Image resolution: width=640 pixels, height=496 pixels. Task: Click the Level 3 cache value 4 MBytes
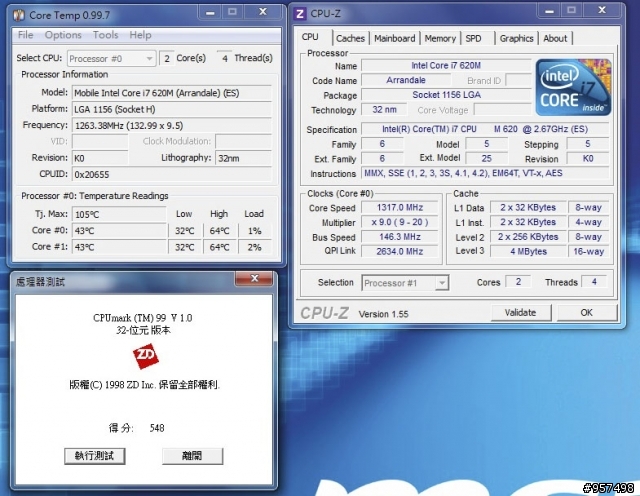[x=528, y=251]
